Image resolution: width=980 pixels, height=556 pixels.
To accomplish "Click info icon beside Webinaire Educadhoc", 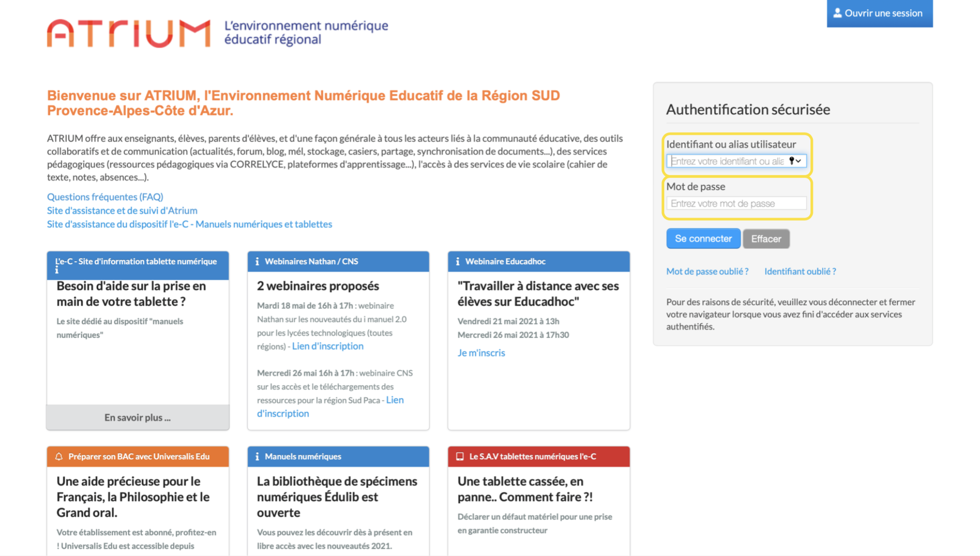I will pos(457,261).
